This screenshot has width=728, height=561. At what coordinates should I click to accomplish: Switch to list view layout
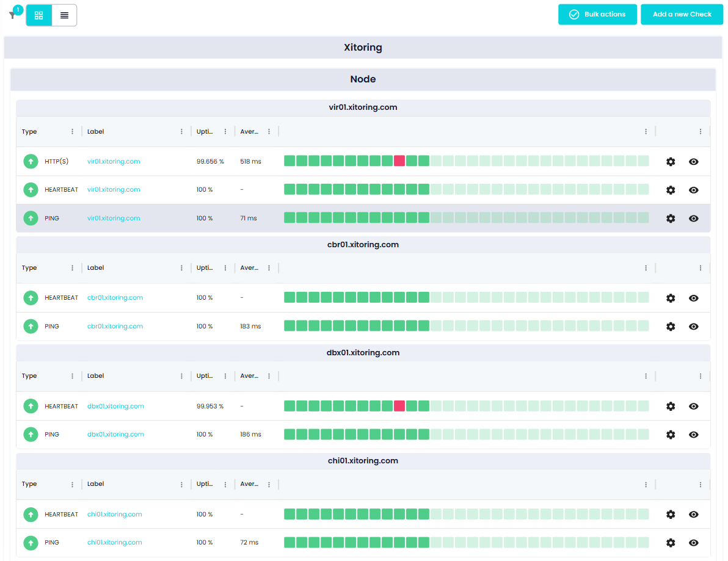tap(64, 15)
